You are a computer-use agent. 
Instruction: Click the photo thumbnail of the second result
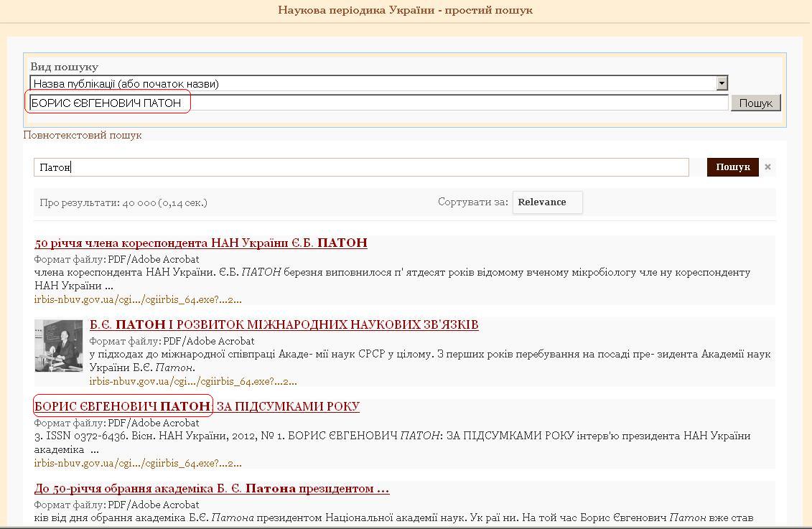coord(59,346)
